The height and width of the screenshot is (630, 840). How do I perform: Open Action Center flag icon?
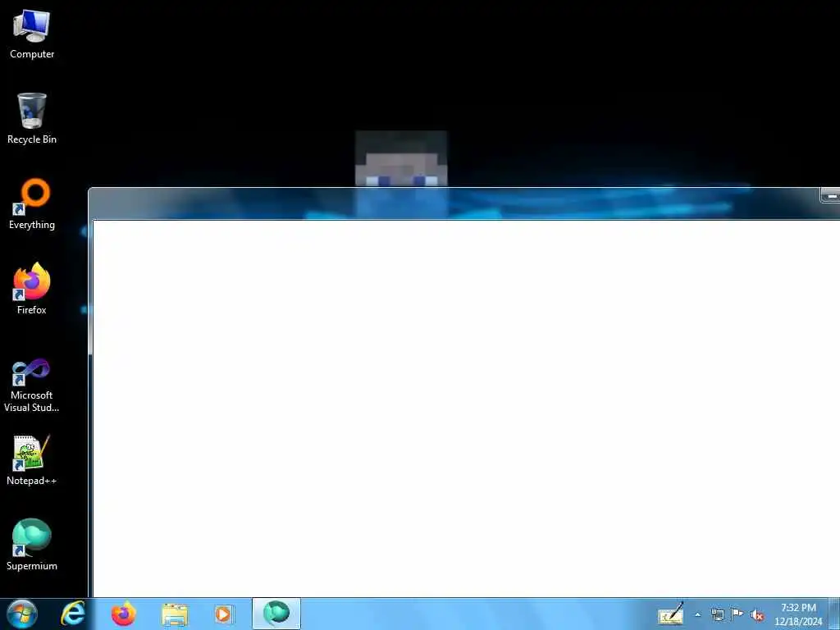point(737,614)
